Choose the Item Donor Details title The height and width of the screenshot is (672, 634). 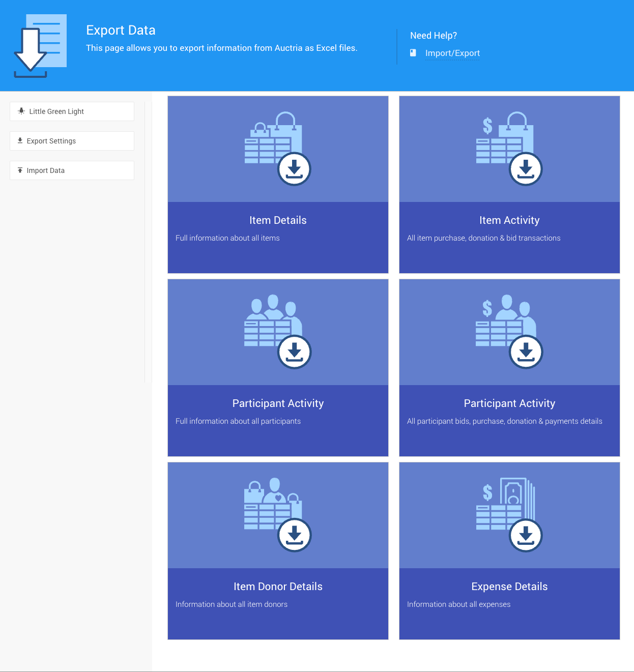click(x=278, y=587)
